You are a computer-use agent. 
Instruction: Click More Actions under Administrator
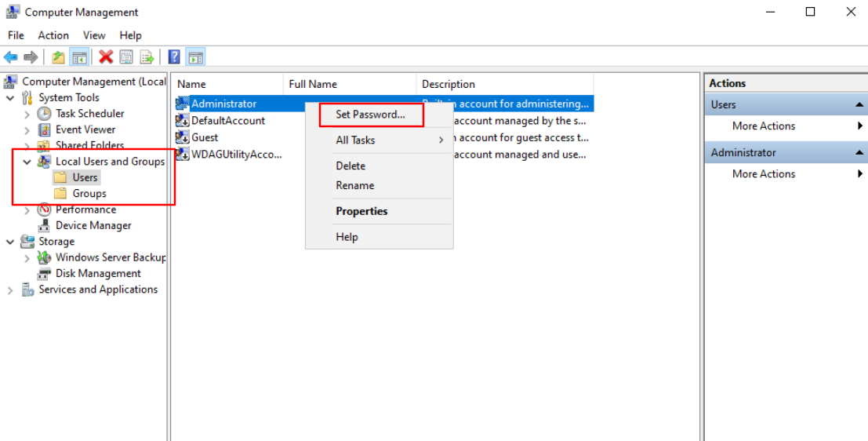coord(763,174)
